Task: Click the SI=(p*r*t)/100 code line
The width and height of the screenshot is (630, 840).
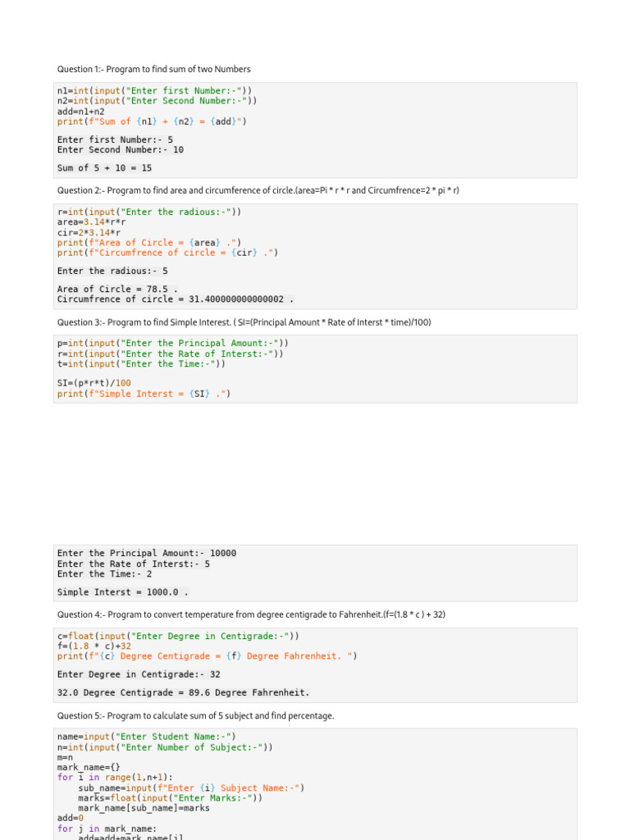Action: [x=94, y=383]
